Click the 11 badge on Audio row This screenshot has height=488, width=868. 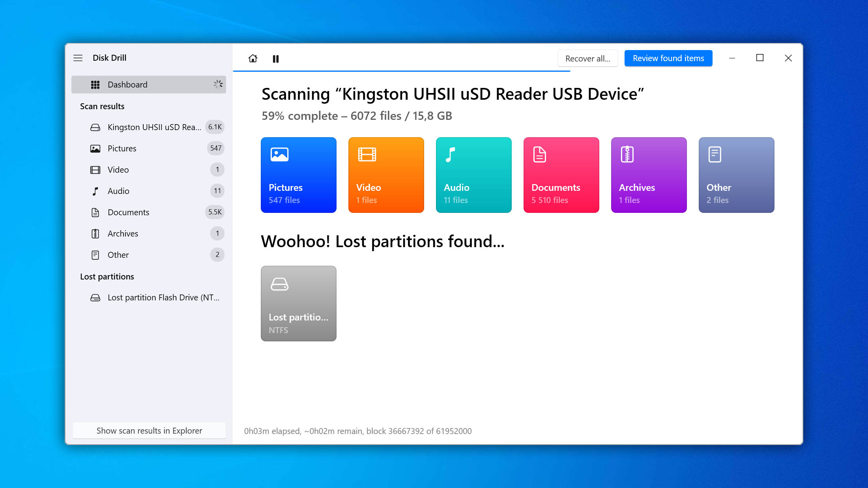pyautogui.click(x=217, y=191)
